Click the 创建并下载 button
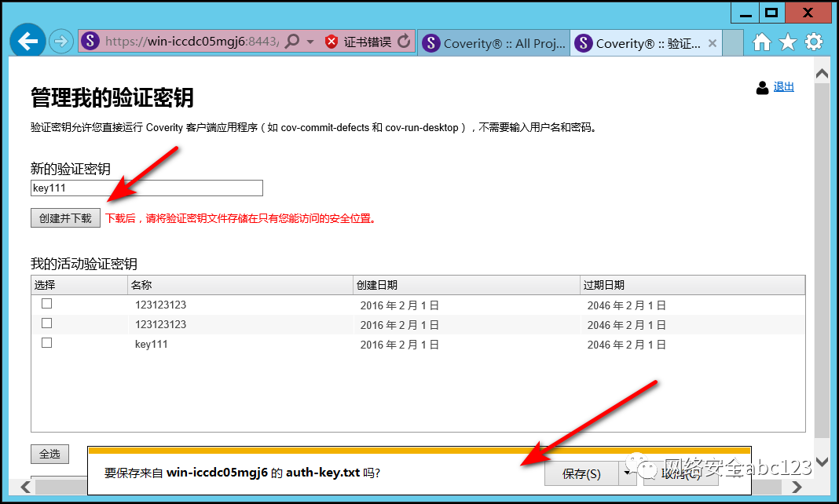839x504 pixels. [65, 217]
